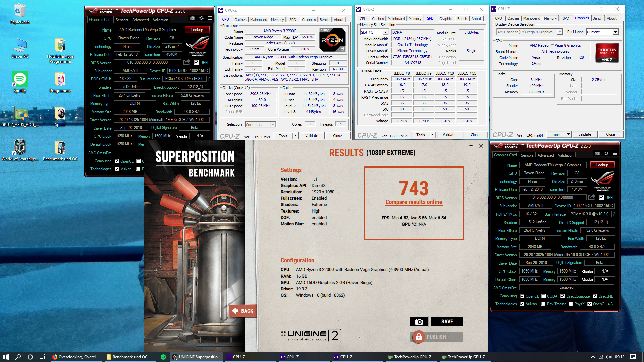Click the BIOS export icon in lower-right GPU-Z
The height and width of the screenshot is (362, 644).
pos(592,197)
